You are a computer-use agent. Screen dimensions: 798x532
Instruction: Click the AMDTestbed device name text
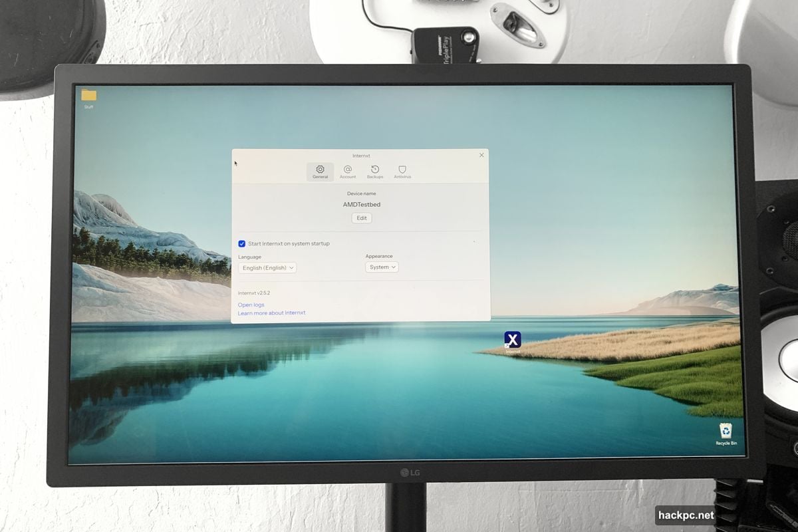pos(361,204)
